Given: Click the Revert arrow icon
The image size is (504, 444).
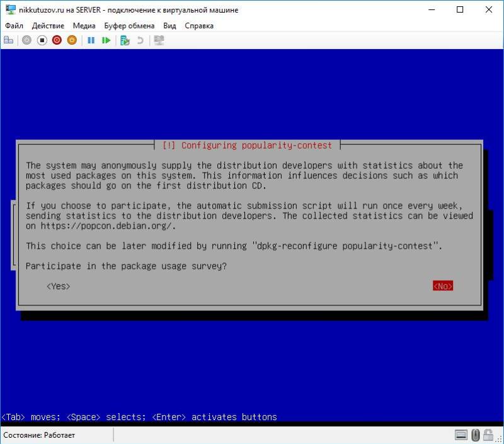Looking at the screenshot, I should coord(140,40).
